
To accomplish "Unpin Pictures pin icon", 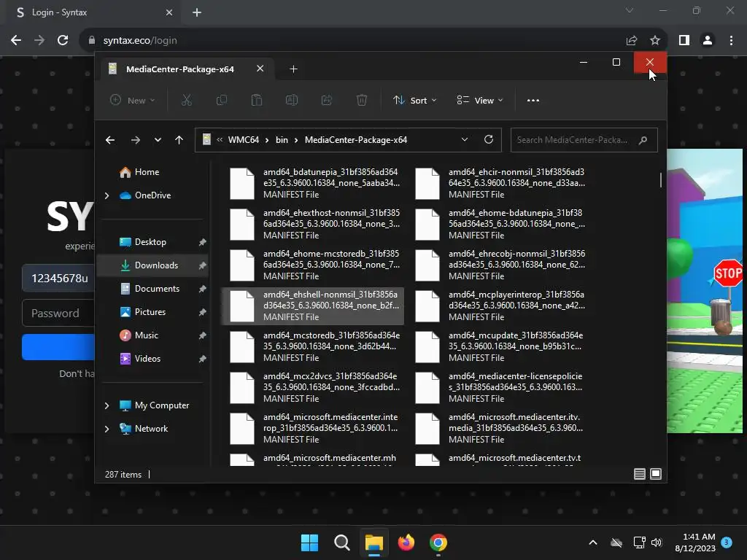I will [x=203, y=312].
